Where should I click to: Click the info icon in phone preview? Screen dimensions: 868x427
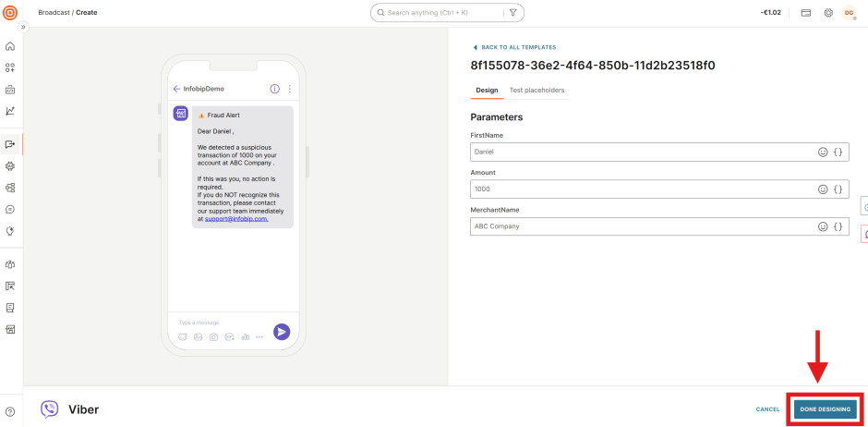pyautogui.click(x=274, y=89)
